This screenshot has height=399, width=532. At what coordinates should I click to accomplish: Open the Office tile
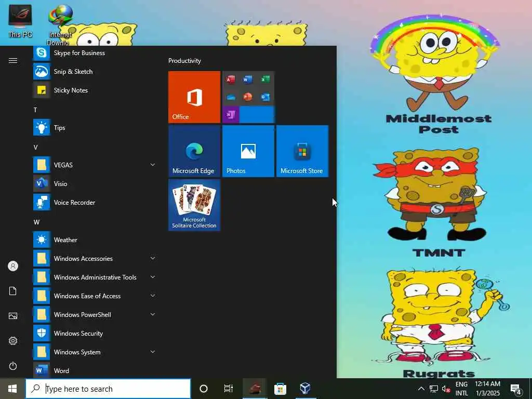tap(194, 97)
